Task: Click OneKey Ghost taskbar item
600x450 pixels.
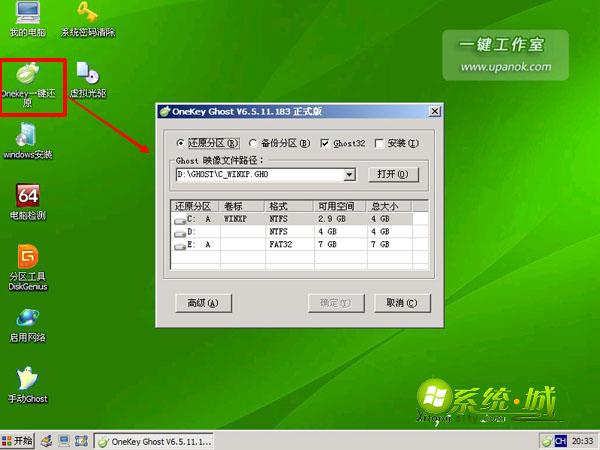Action: coord(153,442)
